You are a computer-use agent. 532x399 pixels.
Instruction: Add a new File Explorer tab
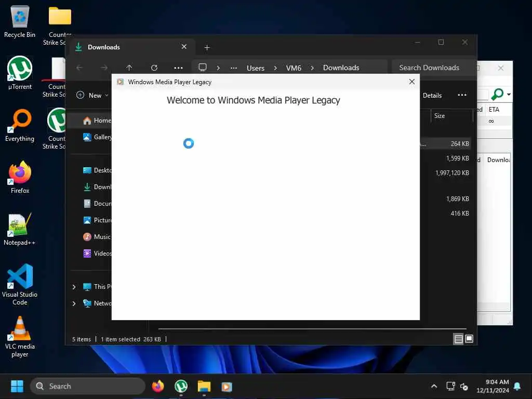(x=207, y=47)
